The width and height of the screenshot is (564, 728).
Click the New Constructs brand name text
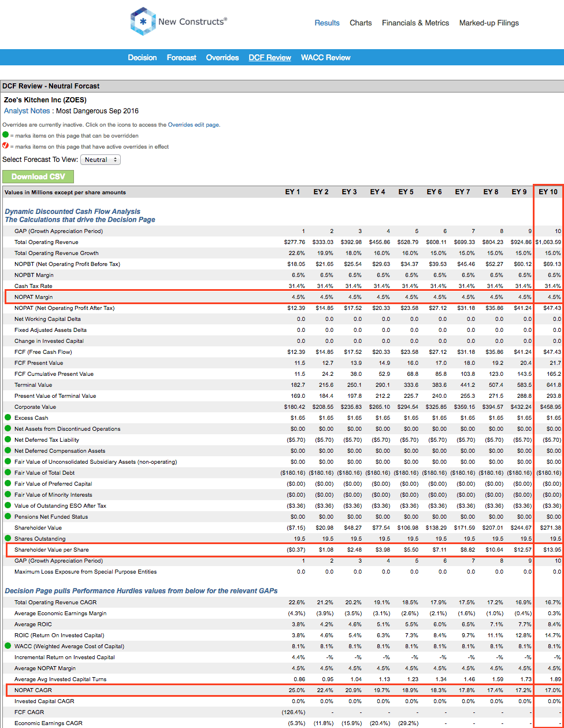click(192, 22)
